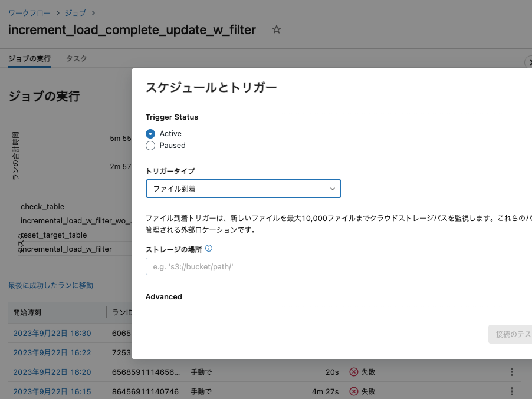
Task: Click the star icon to favorite the job
Action: [x=276, y=29]
